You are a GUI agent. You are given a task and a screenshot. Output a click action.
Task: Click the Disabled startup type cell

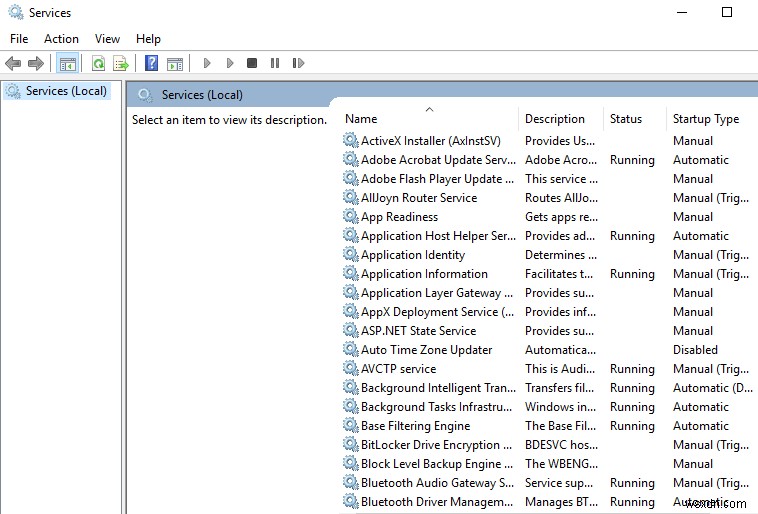pos(695,350)
